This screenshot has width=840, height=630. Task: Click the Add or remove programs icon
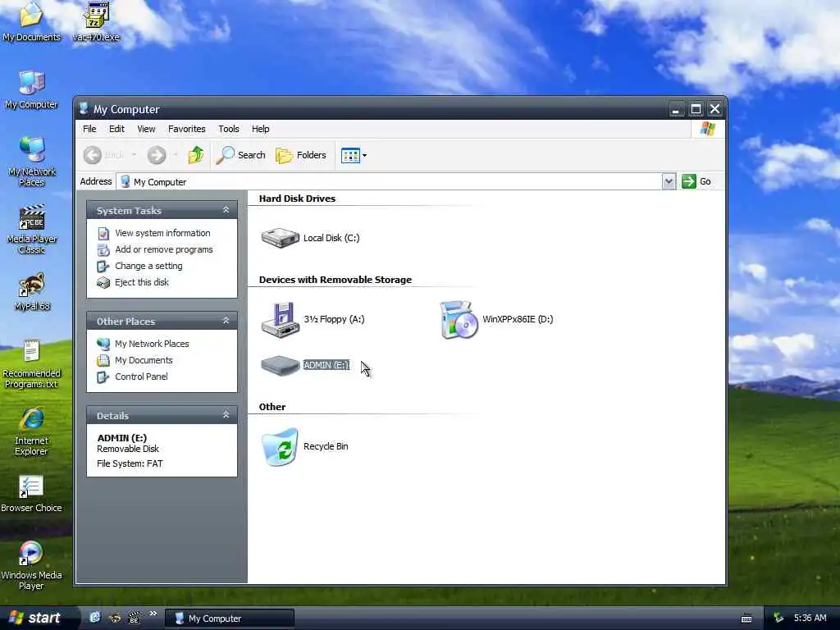tap(103, 250)
